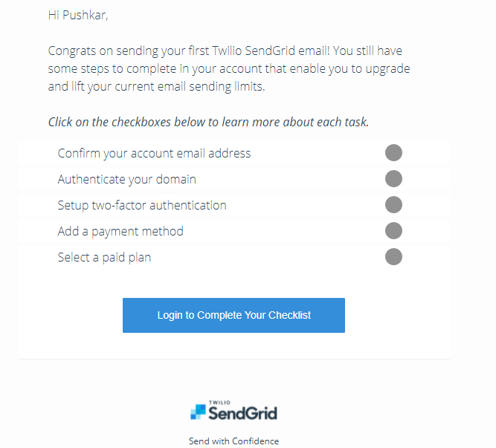Open the Confirm your account email address task
This screenshot has width=496, height=448.
[154, 153]
